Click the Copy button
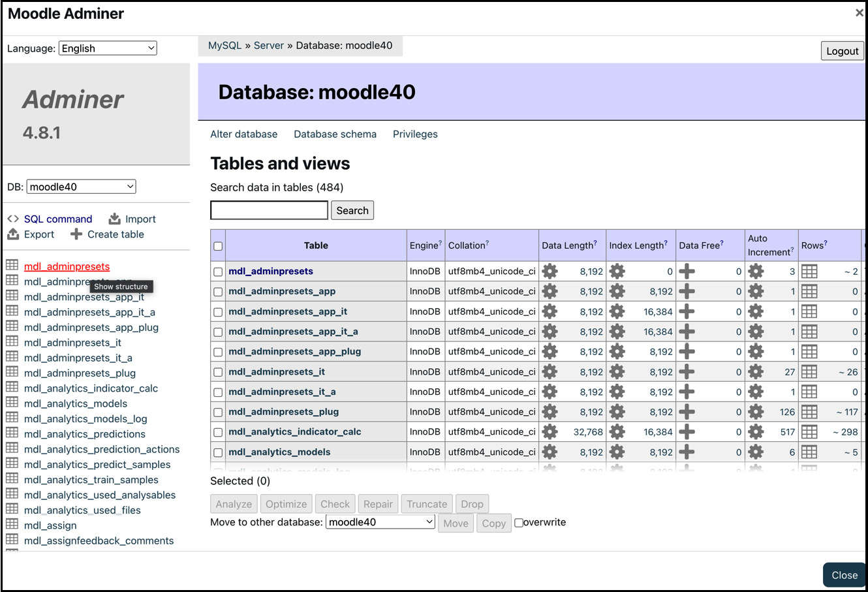 (x=494, y=523)
